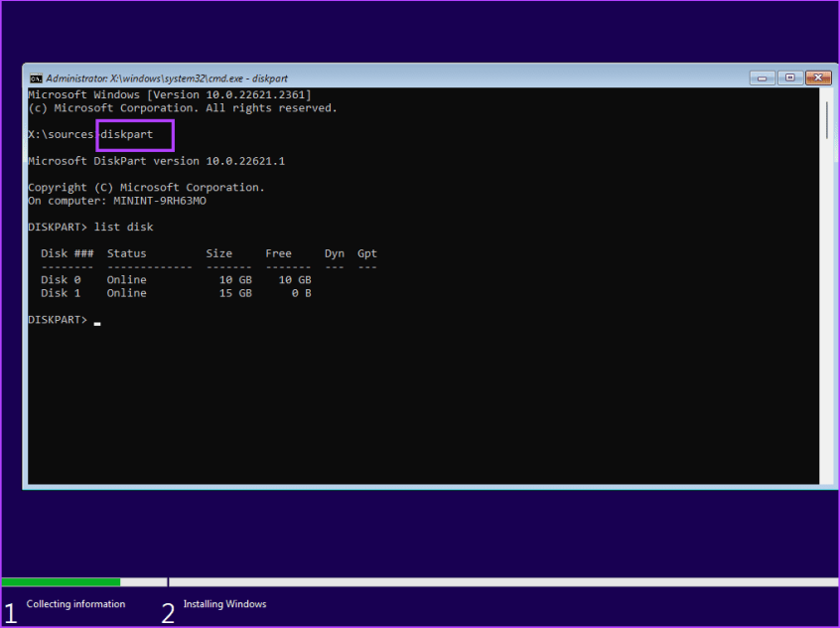Viewport: 840px width, 628px height.
Task: Click the 'Installing Windows' step label
Action: pos(225,604)
